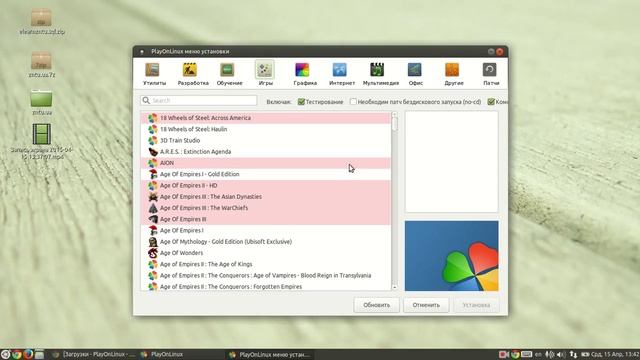This screenshot has width=640, height=360.
Task: Launch Chrome from the taskbar
Action: 17,354
